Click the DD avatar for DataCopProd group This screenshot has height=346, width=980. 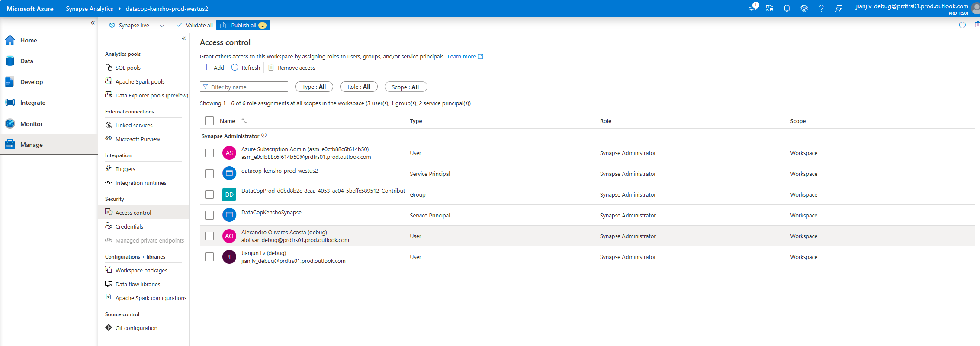[229, 194]
